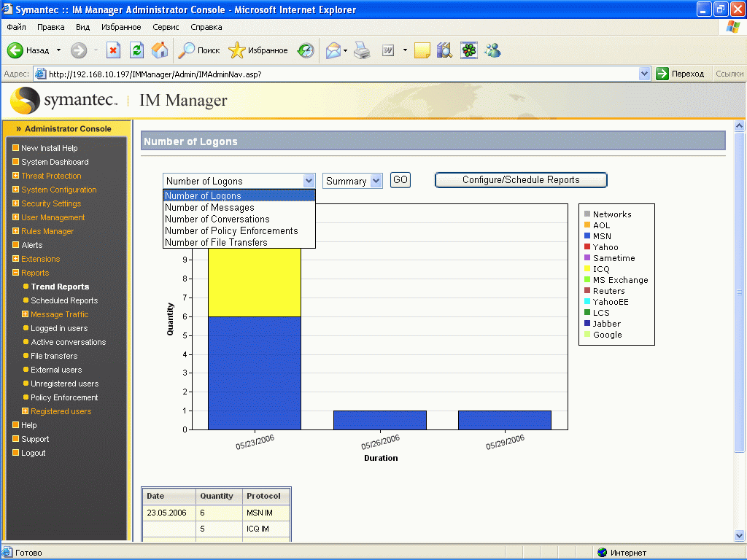Screen dimensions: 747x560
Task: Click the browser address URL field
Action: (343, 74)
